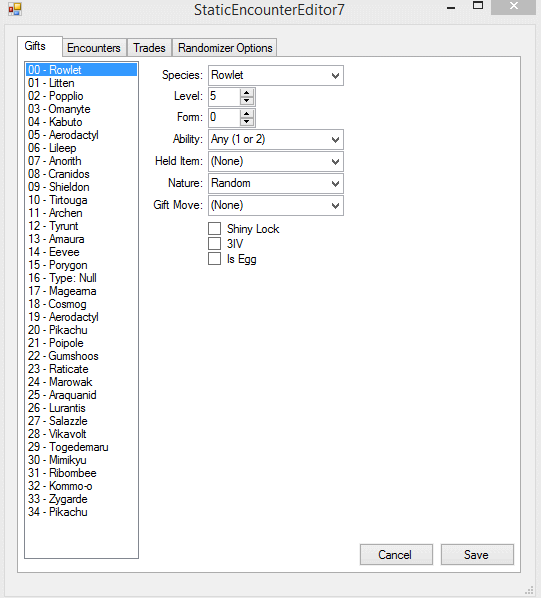Decrease the Level value with down arrow

[247, 101]
